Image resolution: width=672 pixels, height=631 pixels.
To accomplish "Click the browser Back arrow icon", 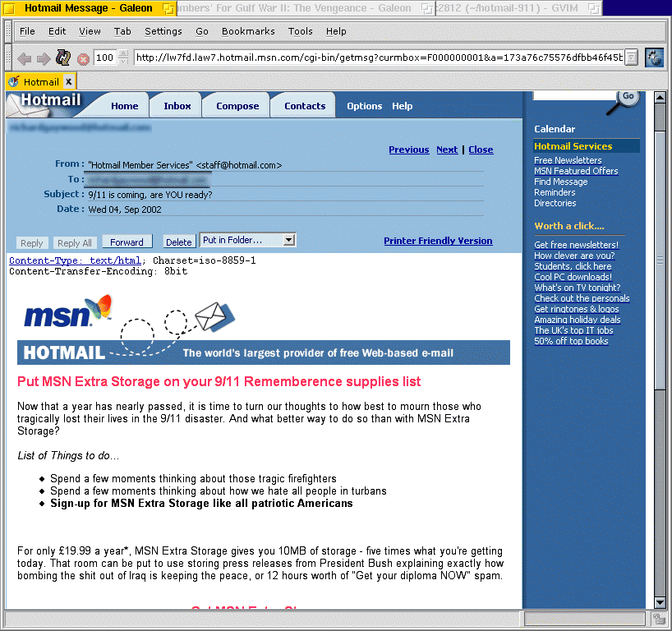I will pyautogui.click(x=24, y=58).
